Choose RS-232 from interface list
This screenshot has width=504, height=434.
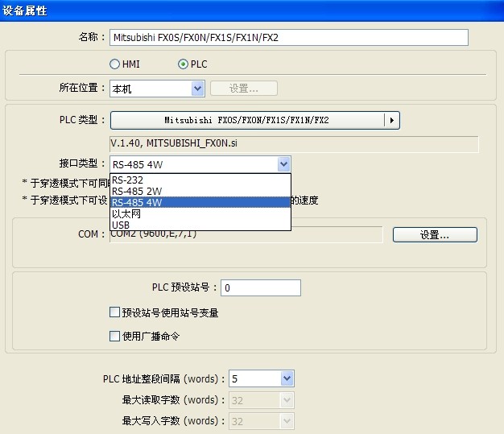click(x=200, y=180)
